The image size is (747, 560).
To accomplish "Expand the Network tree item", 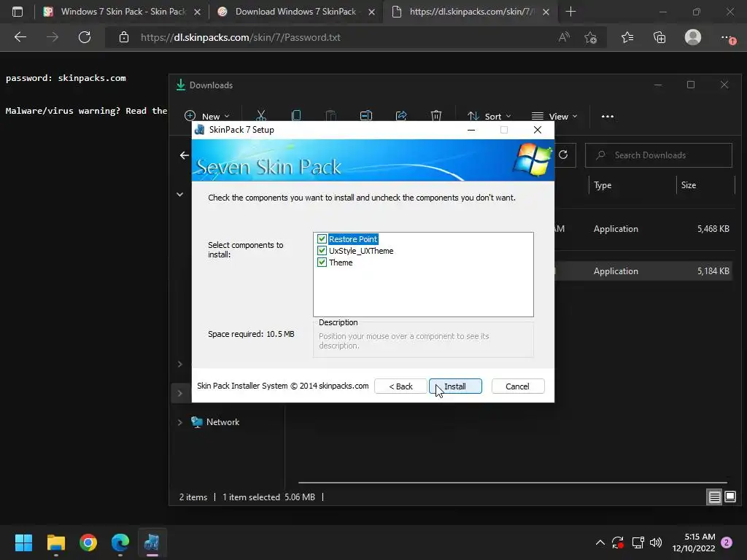I will point(180,422).
